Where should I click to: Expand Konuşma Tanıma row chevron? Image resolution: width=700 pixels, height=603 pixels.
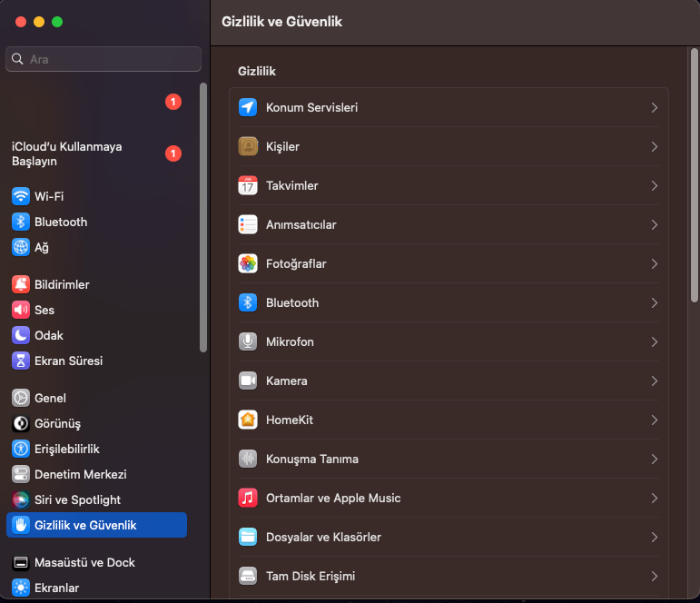[654, 459]
